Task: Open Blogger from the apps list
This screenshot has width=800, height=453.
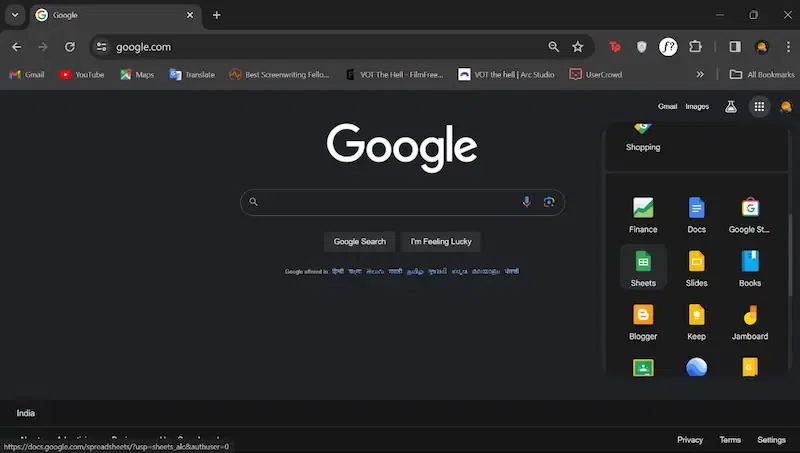Action: click(643, 321)
